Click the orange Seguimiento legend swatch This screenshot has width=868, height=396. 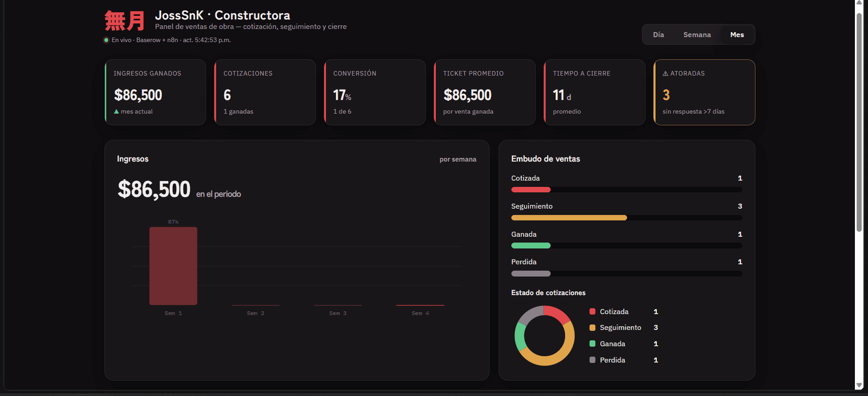592,328
